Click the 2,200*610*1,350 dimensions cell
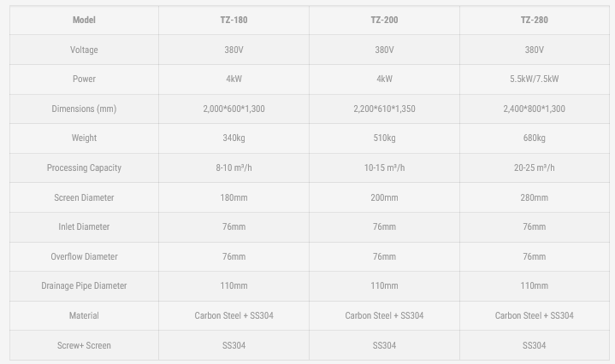Viewport: 615px width, 364px height. coord(384,109)
